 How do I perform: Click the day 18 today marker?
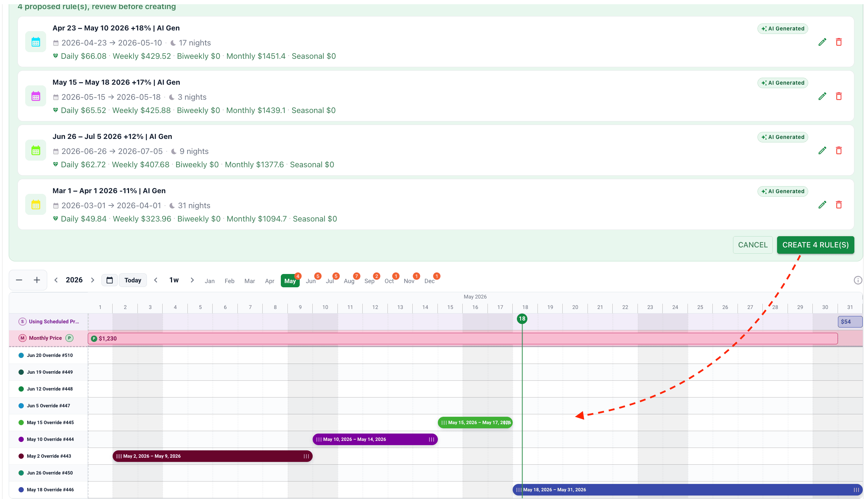click(522, 319)
